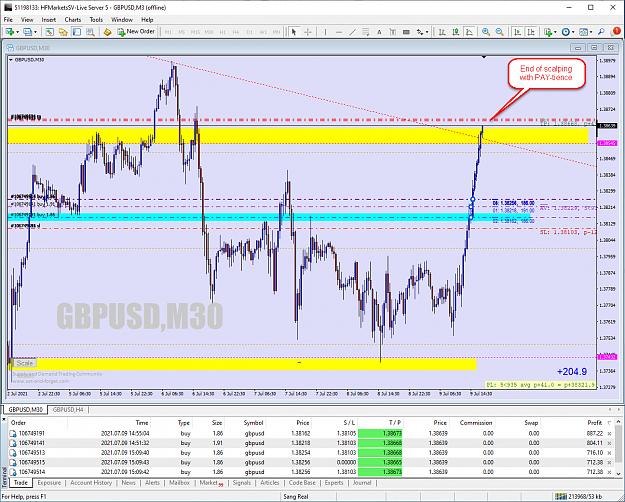Toggle the Navigator panel icon
The height and width of the screenshot is (502, 625).
tap(77, 32)
